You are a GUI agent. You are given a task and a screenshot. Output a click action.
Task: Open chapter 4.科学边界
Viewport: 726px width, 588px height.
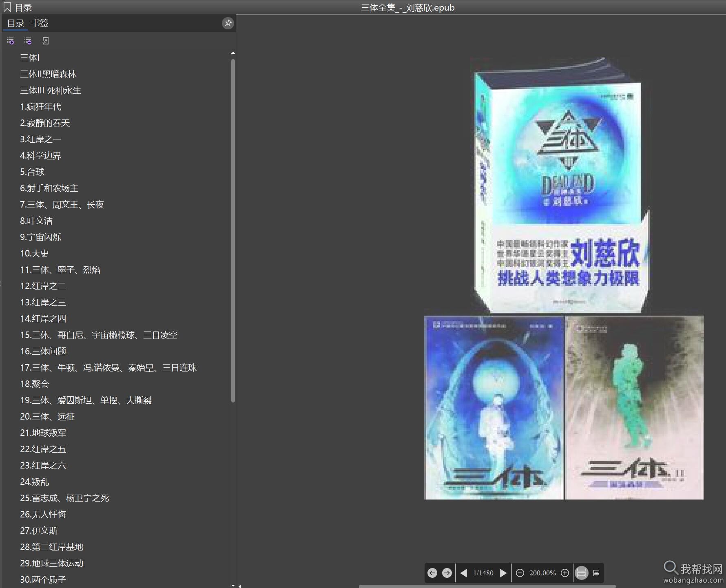[x=41, y=156]
